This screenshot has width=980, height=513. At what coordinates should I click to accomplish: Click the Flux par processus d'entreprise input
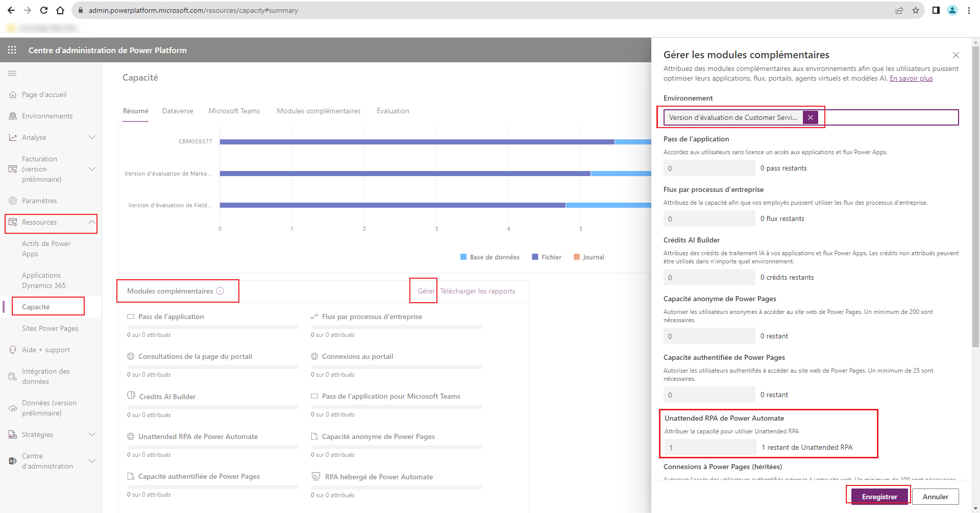pos(709,218)
